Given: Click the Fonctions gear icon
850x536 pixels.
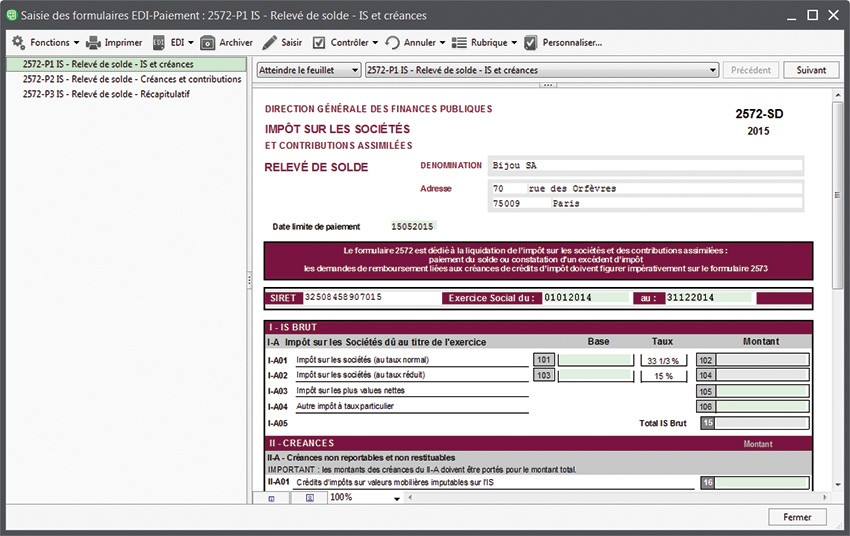Looking at the screenshot, I should [18, 43].
